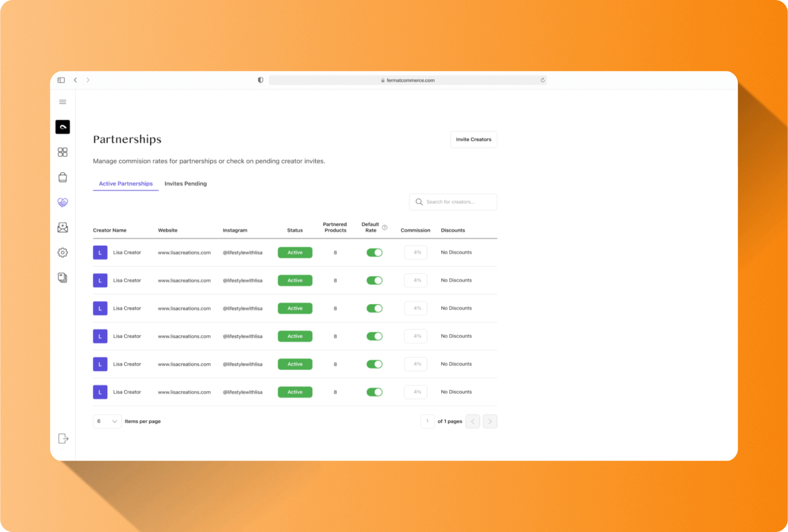Click the Default Rate help question mark
The image size is (788, 532).
pyautogui.click(x=385, y=227)
